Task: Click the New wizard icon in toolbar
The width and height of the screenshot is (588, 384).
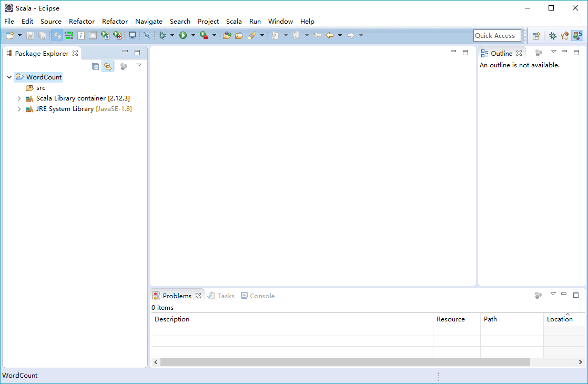Action: (10, 35)
